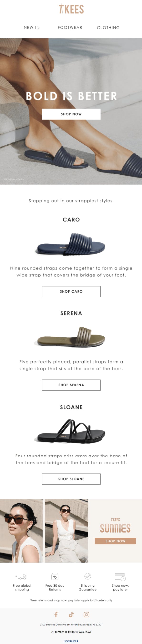The image size is (142, 644).
Task: Click the Sunnies SHOP NOW button
Action: pyautogui.click(x=115, y=541)
